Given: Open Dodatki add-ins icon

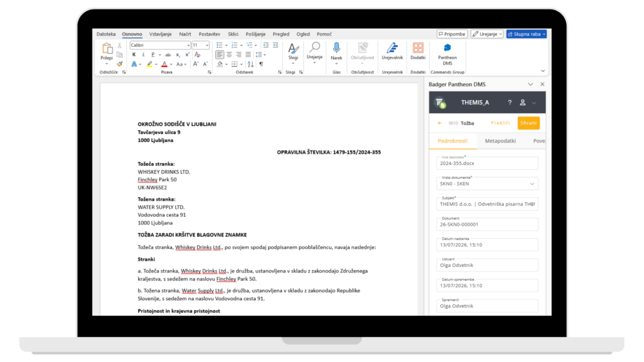Looking at the screenshot, I should (x=418, y=48).
